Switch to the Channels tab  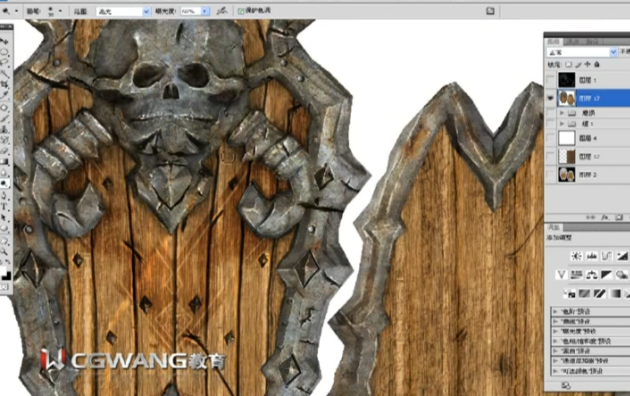tap(572, 41)
